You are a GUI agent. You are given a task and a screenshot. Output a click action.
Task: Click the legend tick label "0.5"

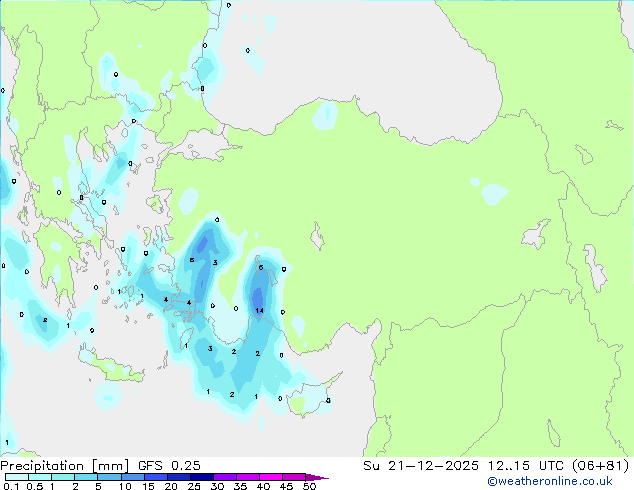[35, 486]
